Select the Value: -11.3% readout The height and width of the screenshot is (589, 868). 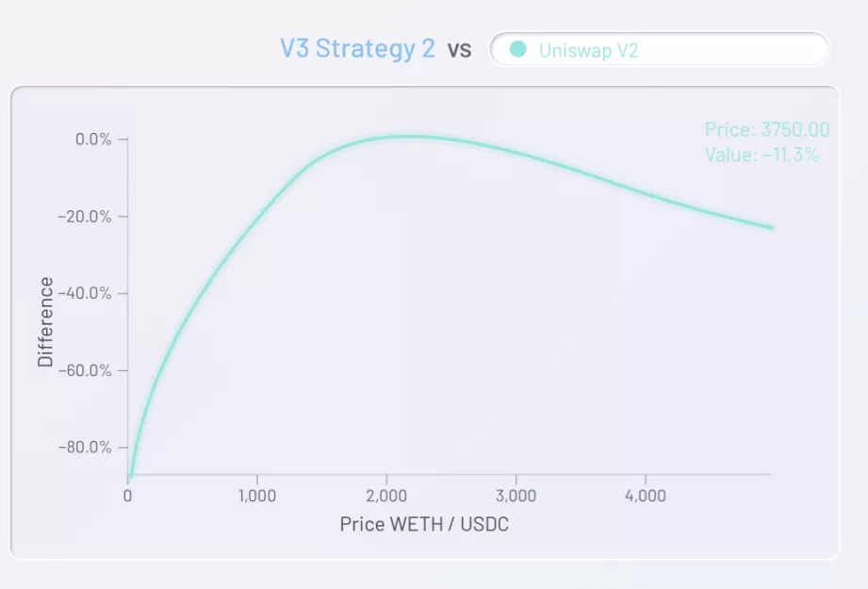[761, 155]
